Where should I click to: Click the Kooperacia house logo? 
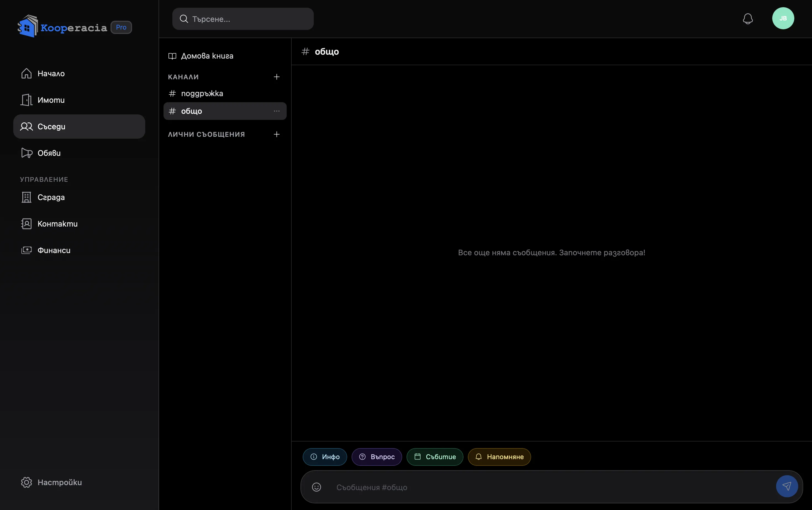28,26
